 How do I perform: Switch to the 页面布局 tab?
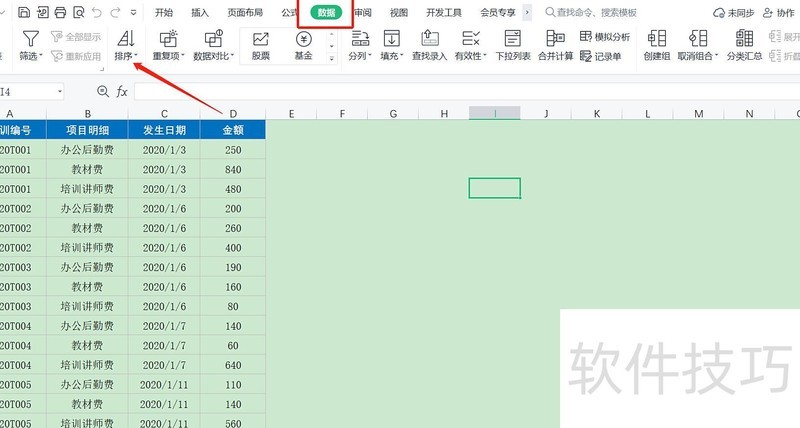click(x=245, y=13)
